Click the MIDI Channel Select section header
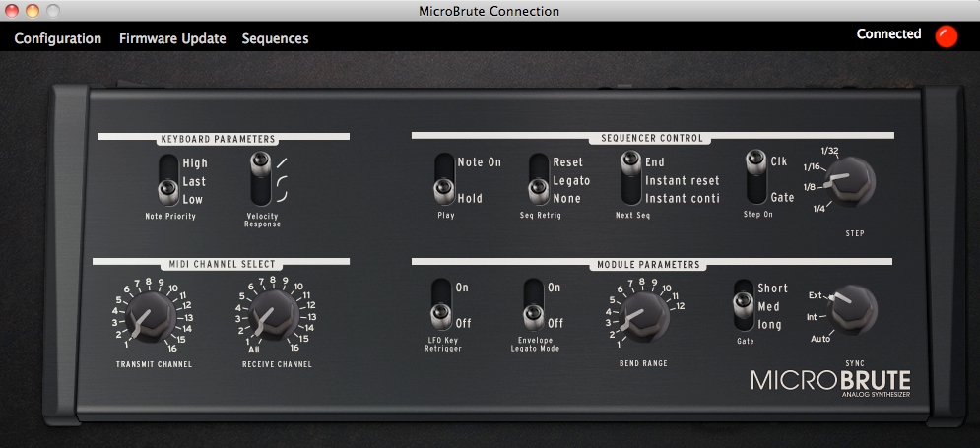The image size is (980, 448). click(222, 264)
